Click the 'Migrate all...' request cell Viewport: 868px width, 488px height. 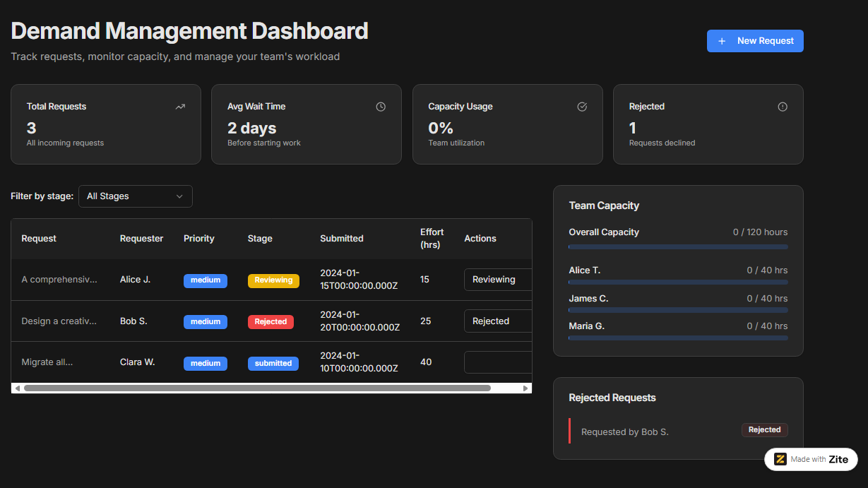pos(47,362)
